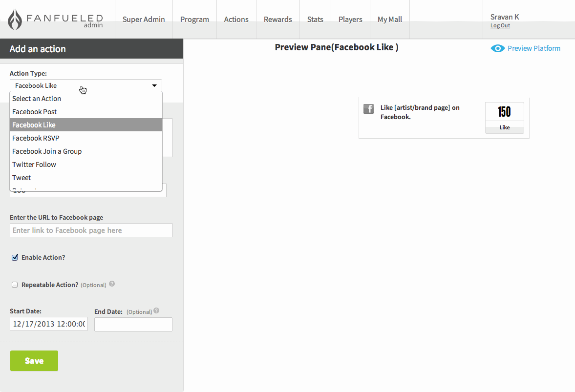This screenshot has height=392, width=575.
Task: Select the Tweet option
Action: click(86, 178)
